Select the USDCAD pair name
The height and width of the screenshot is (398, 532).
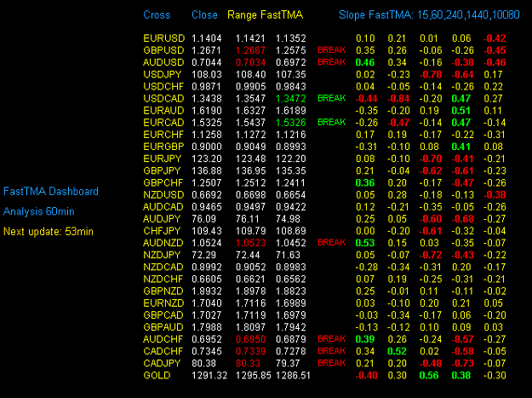163,99
